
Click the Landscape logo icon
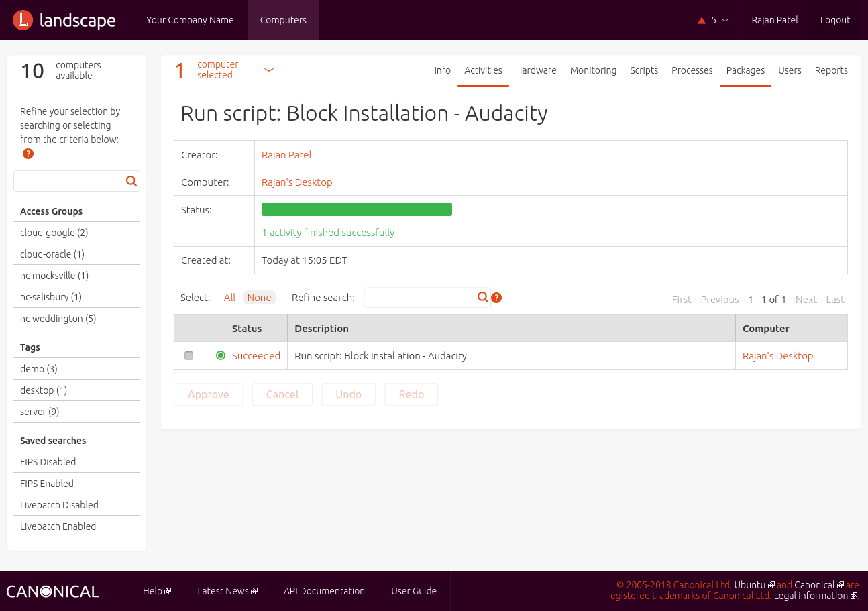pyautogui.click(x=23, y=20)
